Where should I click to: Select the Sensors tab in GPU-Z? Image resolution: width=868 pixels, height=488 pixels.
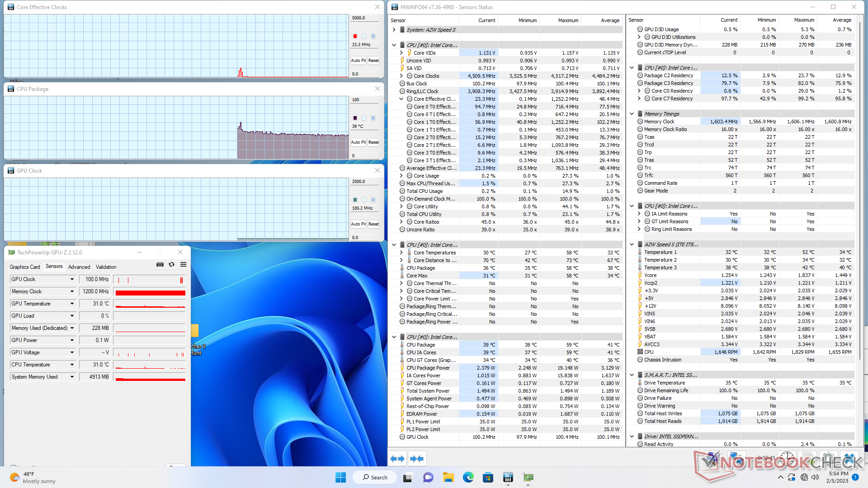[54, 267]
